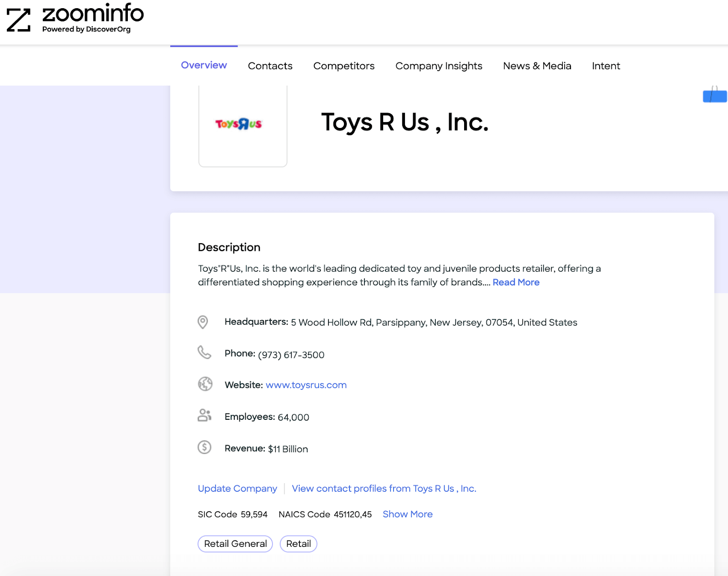Click the Update Company link

point(238,489)
